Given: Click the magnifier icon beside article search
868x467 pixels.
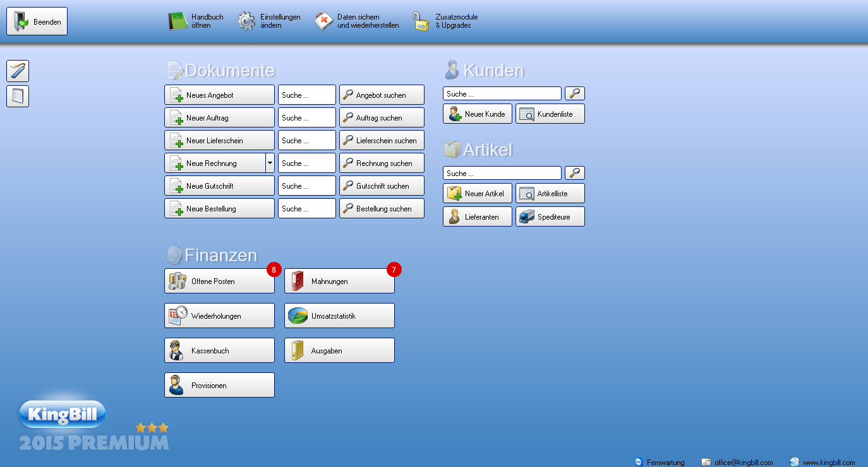Looking at the screenshot, I should (574, 174).
